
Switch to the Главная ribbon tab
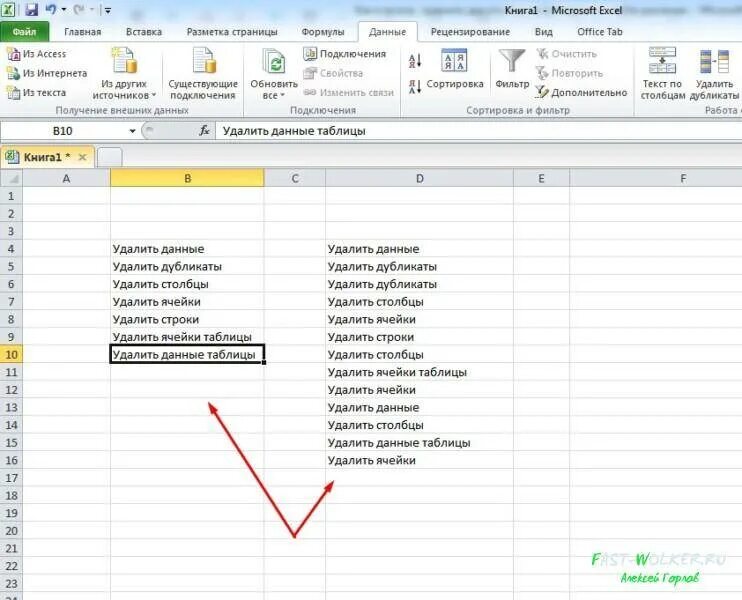click(x=82, y=32)
